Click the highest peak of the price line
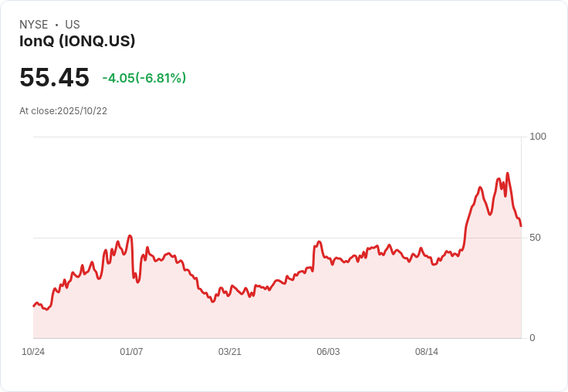 [x=507, y=174]
